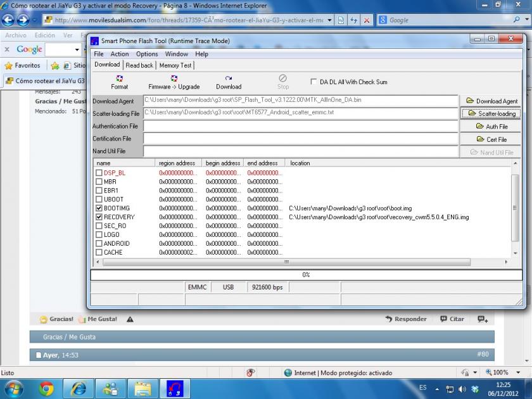532x399 pixels.
Task: Open the Options menu
Action: pos(147,54)
